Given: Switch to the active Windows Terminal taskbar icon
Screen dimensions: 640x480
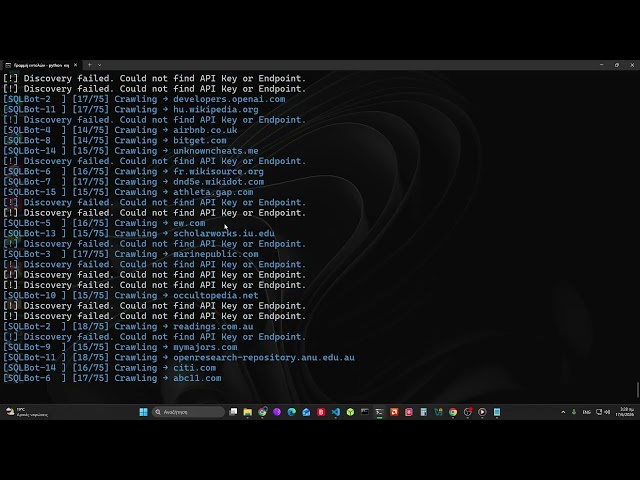Looking at the screenshot, I should click(380, 412).
